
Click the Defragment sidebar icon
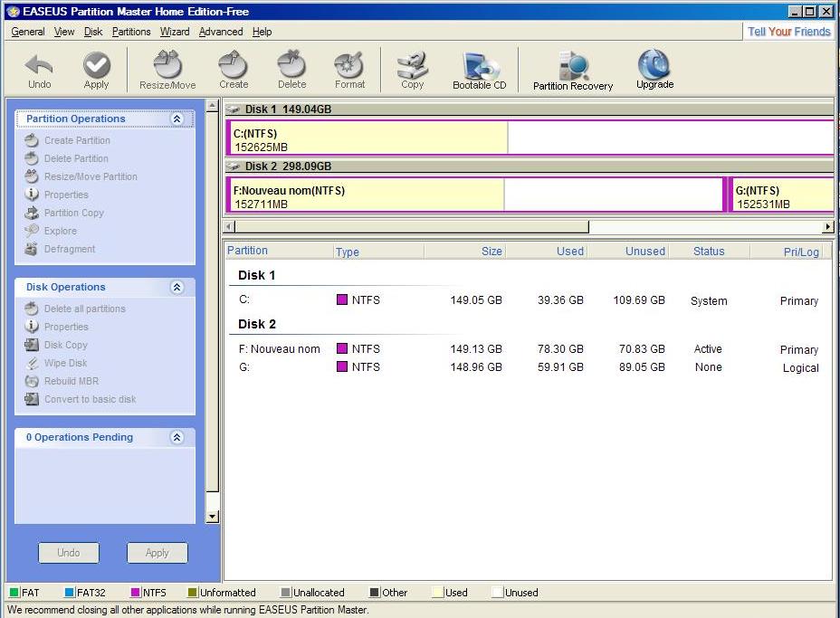33,249
